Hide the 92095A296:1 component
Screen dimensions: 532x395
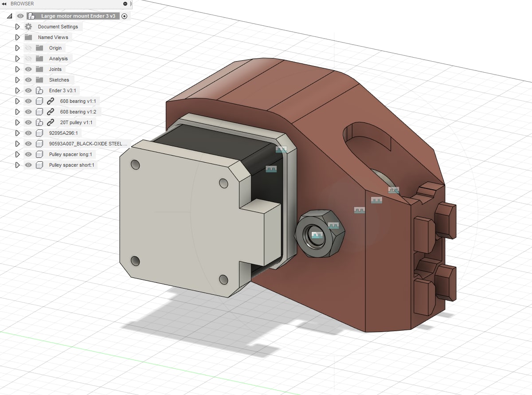click(x=28, y=133)
